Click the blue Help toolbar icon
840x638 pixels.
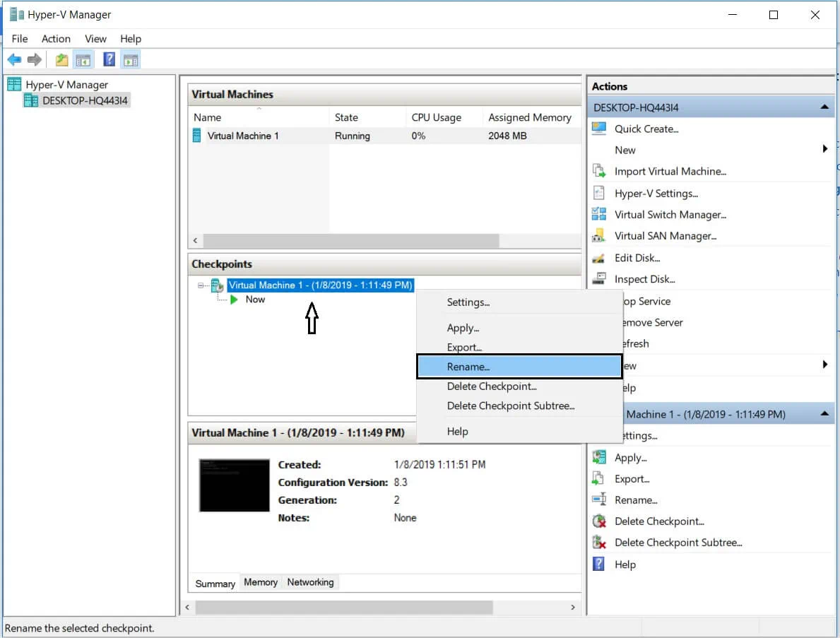click(x=109, y=60)
